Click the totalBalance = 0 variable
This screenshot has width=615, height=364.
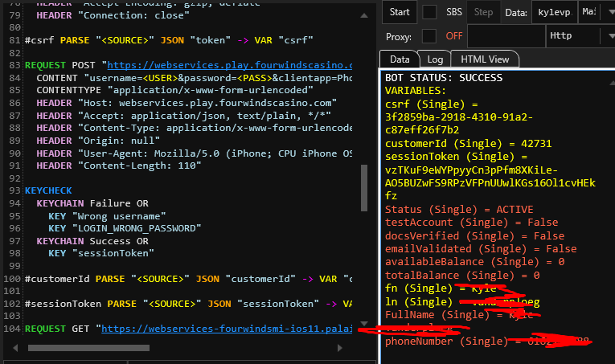coord(462,275)
